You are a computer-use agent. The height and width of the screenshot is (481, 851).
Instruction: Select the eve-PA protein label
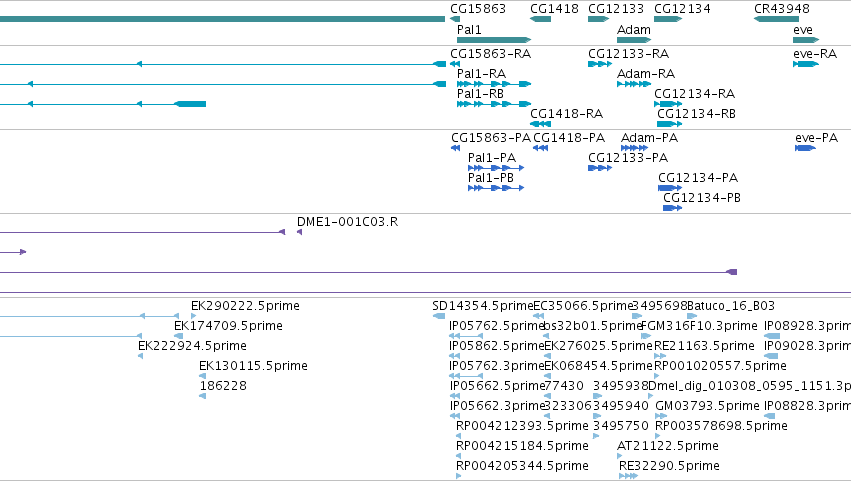pos(816,137)
